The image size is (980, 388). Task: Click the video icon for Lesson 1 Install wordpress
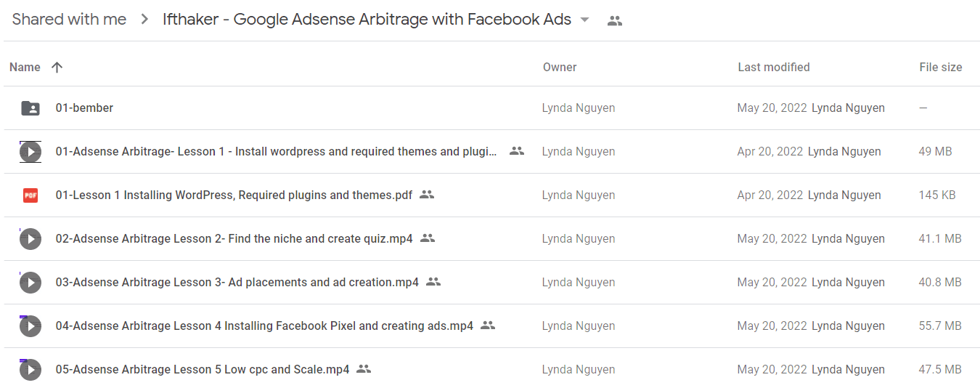pos(30,152)
